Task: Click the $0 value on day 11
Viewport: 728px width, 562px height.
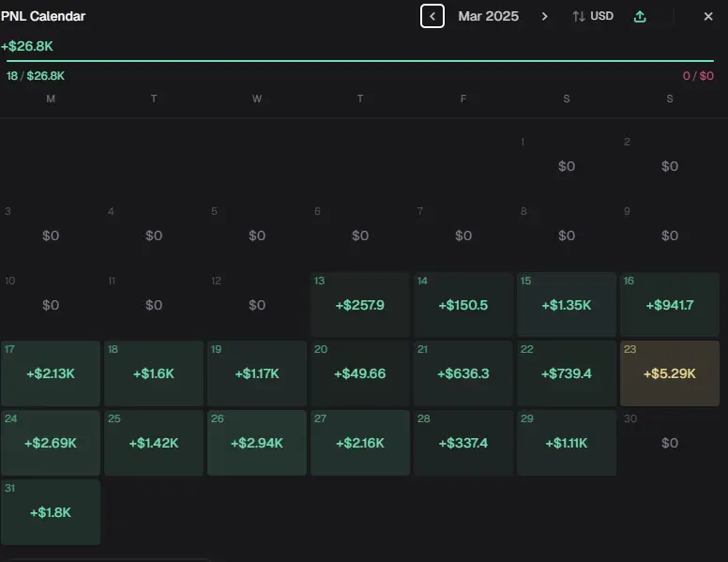Action: (x=154, y=305)
